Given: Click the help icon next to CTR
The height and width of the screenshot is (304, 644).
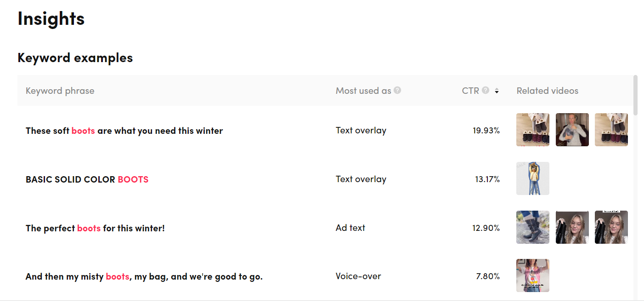Looking at the screenshot, I should [486, 90].
